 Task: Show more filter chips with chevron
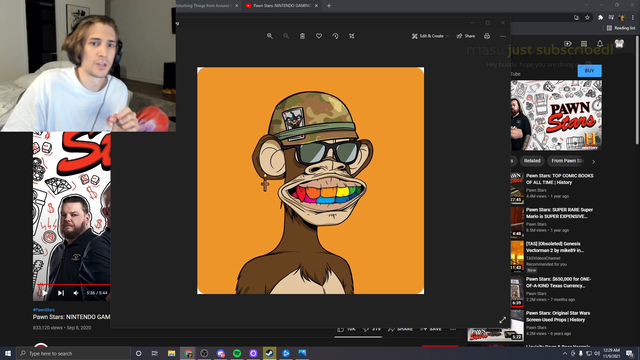click(x=593, y=162)
